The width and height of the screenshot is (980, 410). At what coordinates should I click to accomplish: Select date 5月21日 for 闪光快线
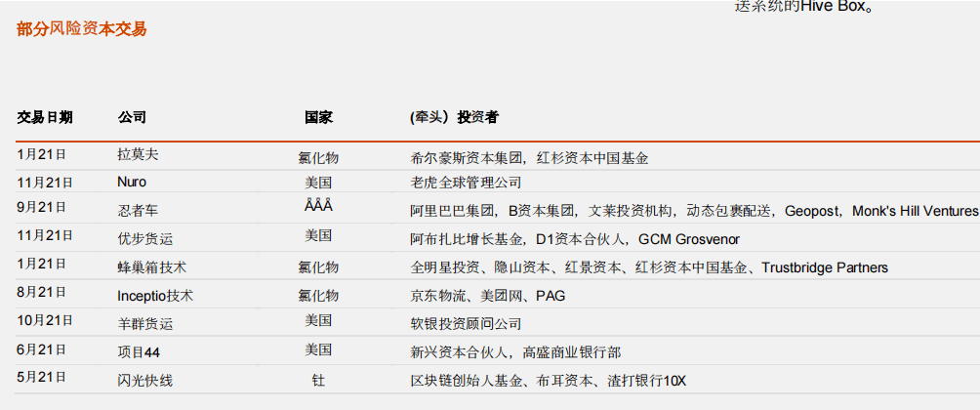(x=41, y=376)
